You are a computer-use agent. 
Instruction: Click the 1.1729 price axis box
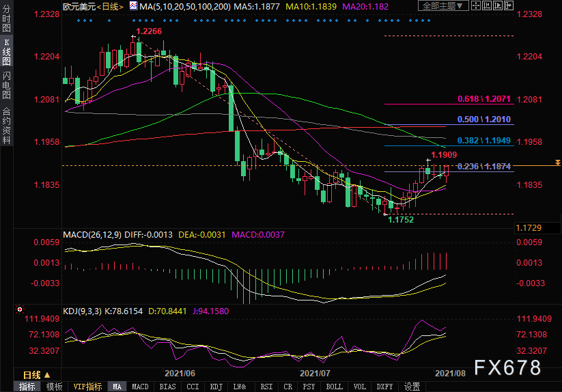pos(537,227)
